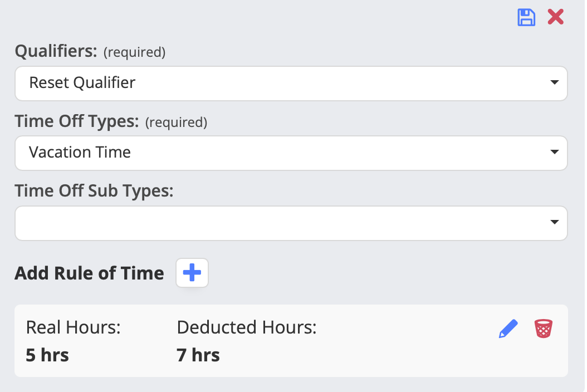Image resolution: width=587 pixels, height=392 pixels.
Task: Delete the hours rule with the trash icon
Action: pyautogui.click(x=543, y=329)
